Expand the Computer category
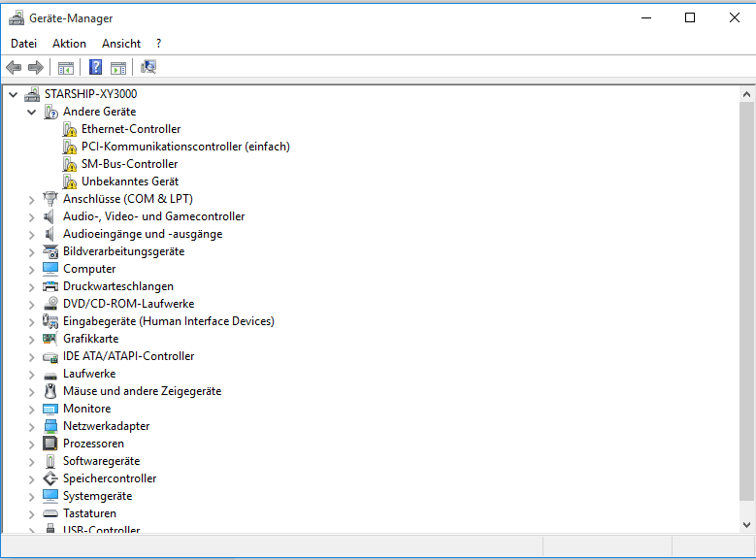Image resolution: width=756 pixels, height=560 pixels. coord(32,270)
